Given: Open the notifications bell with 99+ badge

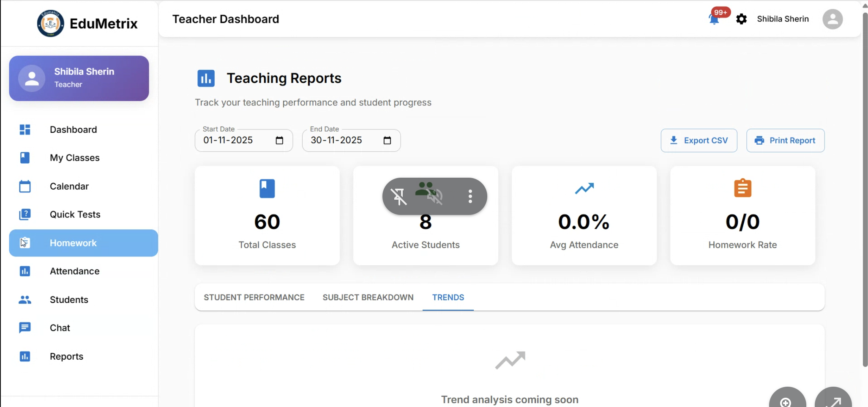Looking at the screenshot, I should point(715,19).
